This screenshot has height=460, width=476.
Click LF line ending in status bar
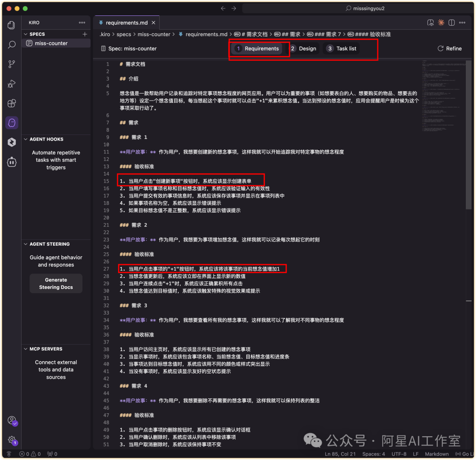pyautogui.click(x=416, y=454)
